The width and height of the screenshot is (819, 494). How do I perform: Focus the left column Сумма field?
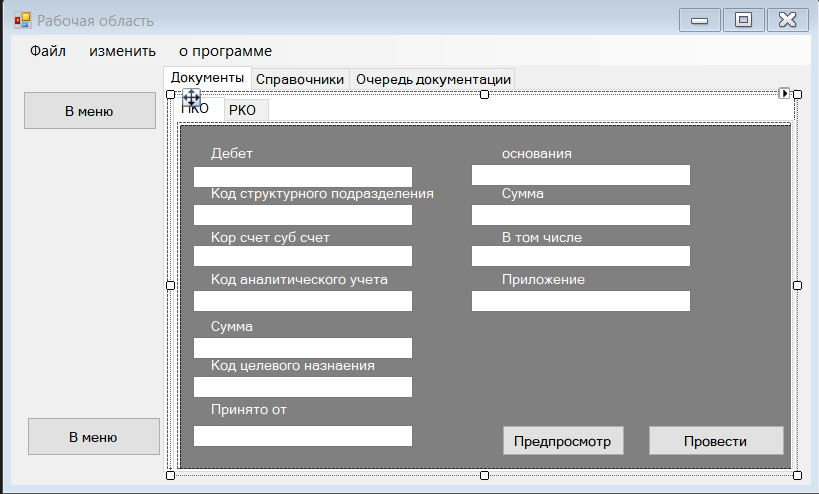click(x=303, y=348)
